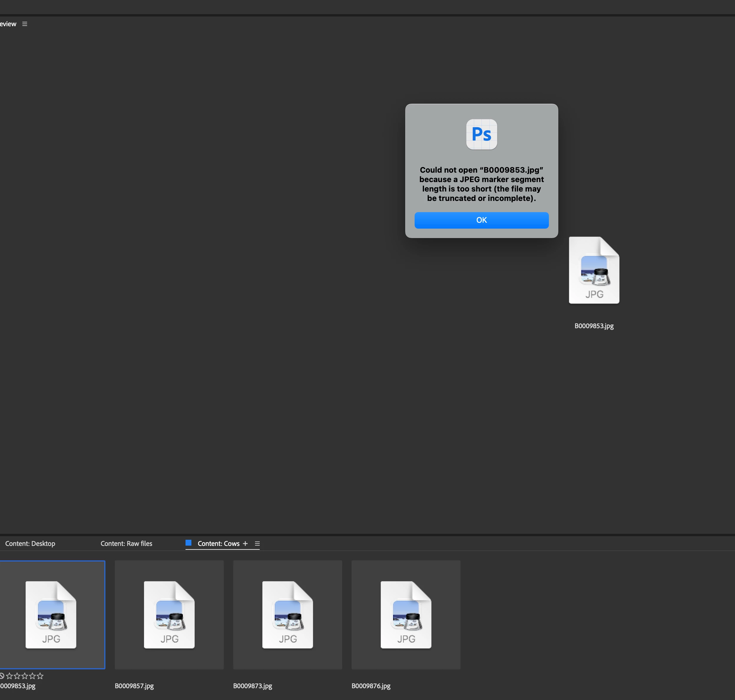Image resolution: width=735 pixels, height=700 pixels.
Task: Add new content panel with plus icon
Action: tap(245, 544)
